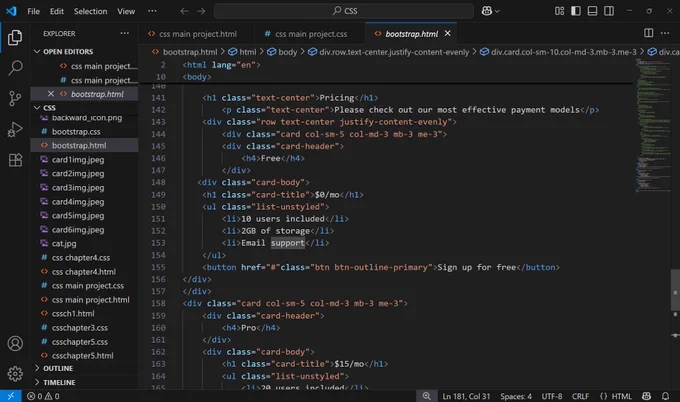This screenshot has width=680, height=402.
Task: Open the Source Control view
Action: click(15, 98)
